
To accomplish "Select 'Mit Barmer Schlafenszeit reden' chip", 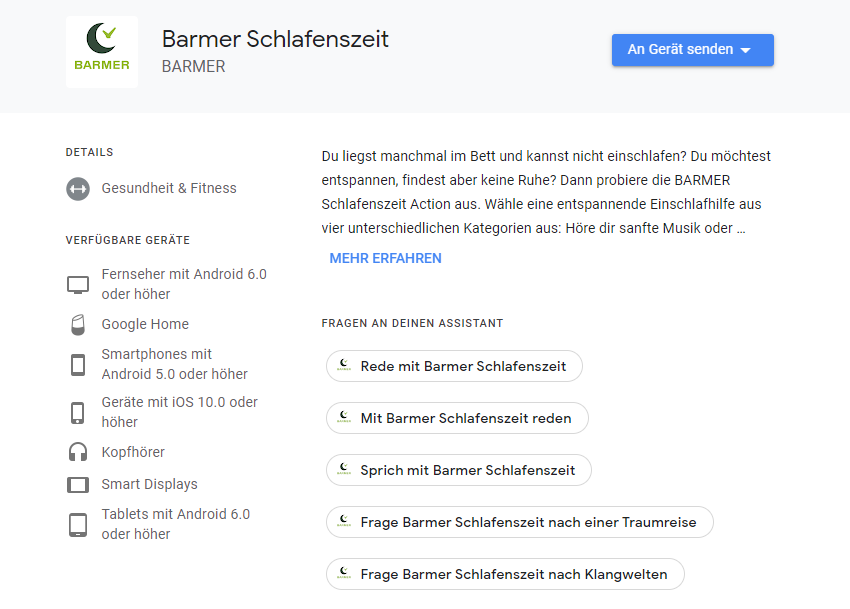I will tap(457, 418).
